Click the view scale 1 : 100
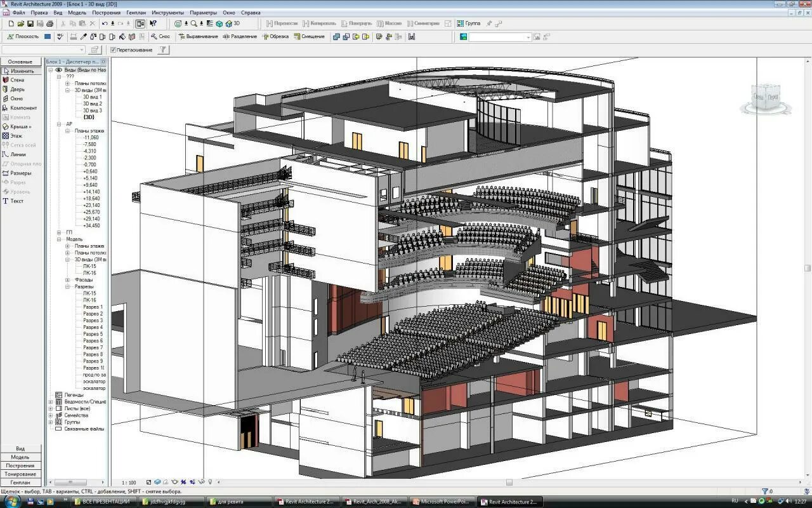Image resolution: width=812 pixels, height=508 pixels. pyautogui.click(x=129, y=483)
